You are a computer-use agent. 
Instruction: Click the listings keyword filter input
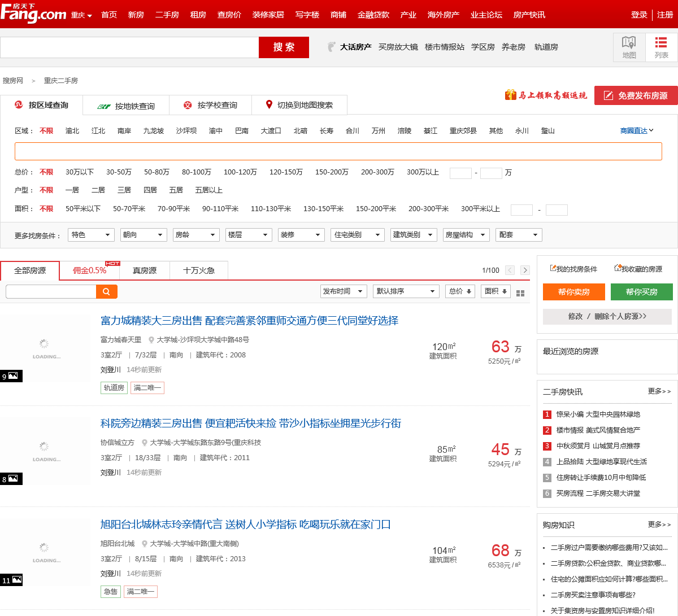point(51,291)
